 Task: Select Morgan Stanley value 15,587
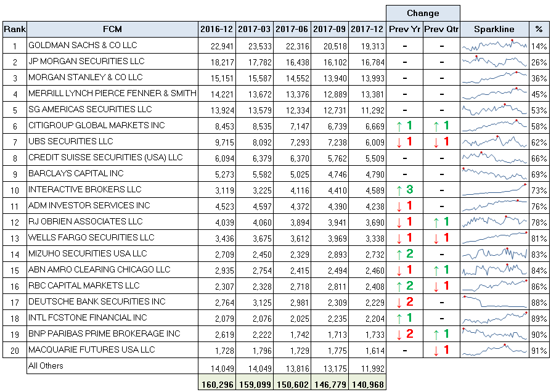(259, 78)
